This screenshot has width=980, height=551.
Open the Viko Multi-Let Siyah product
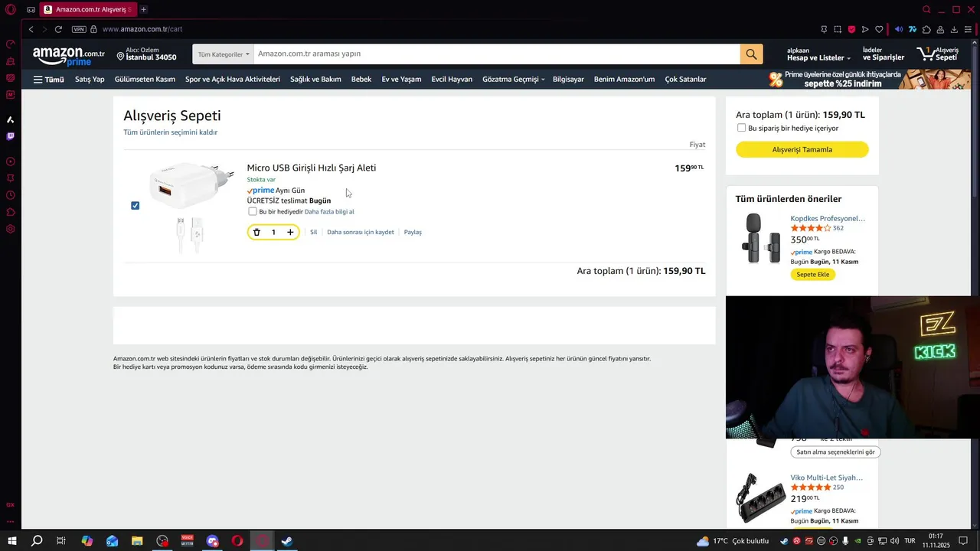click(x=827, y=478)
